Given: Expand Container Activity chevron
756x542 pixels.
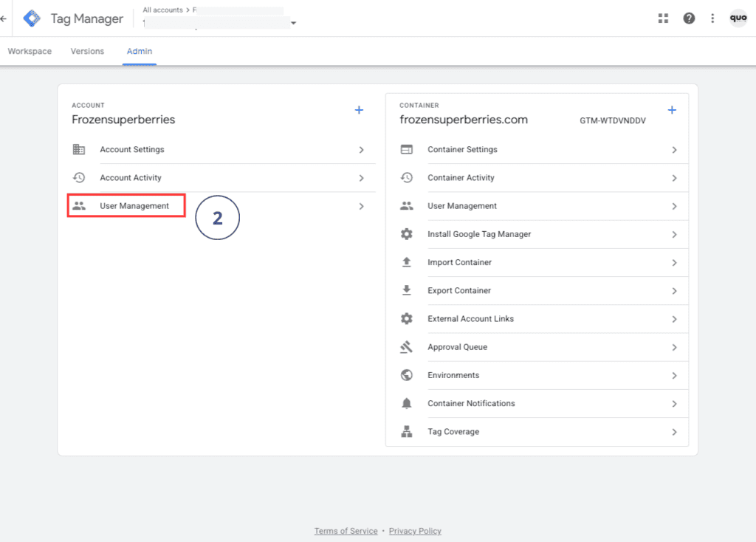Looking at the screenshot, I should click(x=674, y=178).
